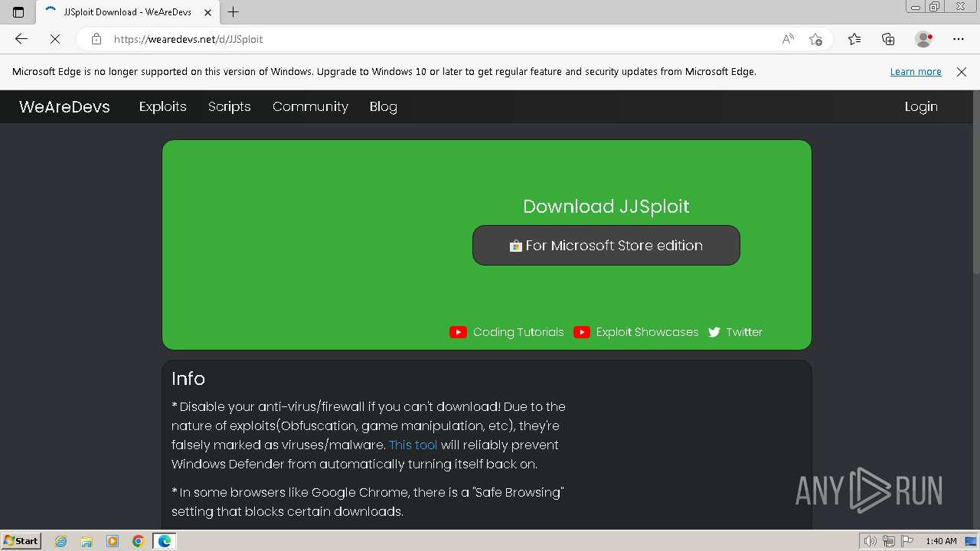This screenshot has width=980, height=551.
Task: Click the Download JJSploit heading
Action: (606, 206)
